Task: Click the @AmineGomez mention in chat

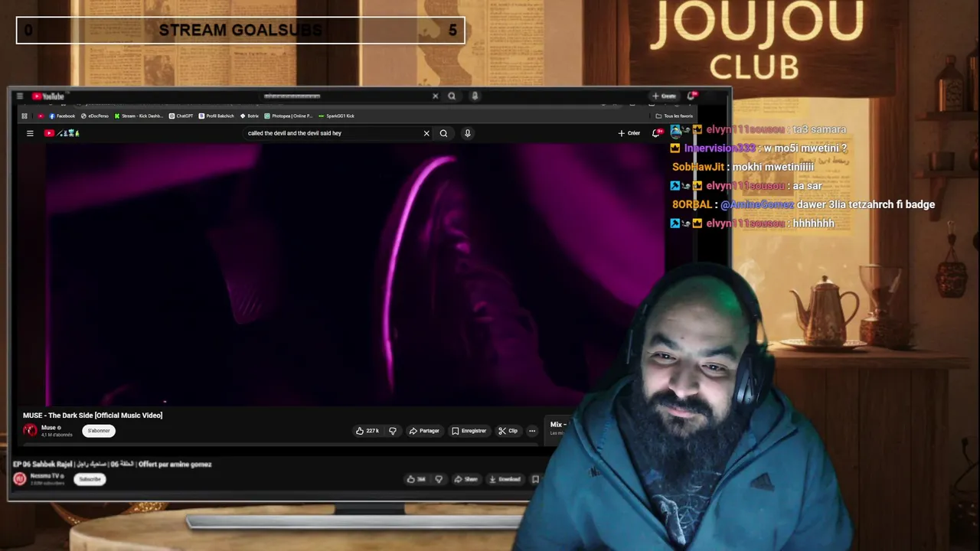Action: pyautogui.click(x=757, y=204)
